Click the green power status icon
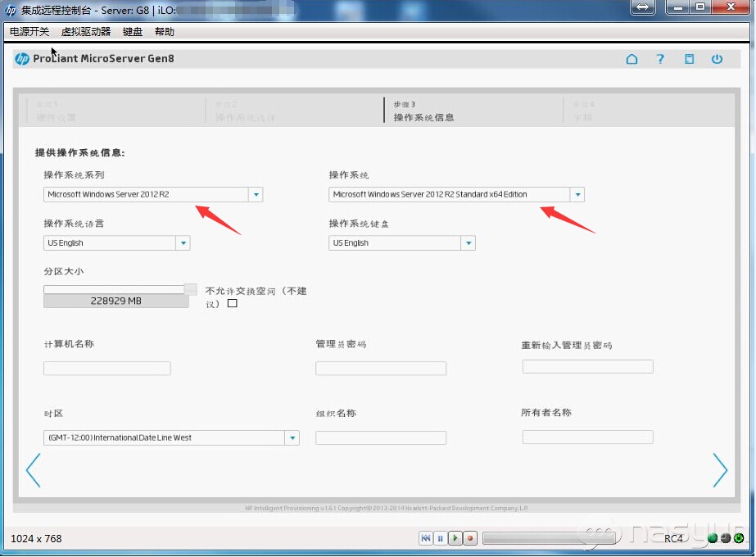Screen dimensions: 756x557 point(739,538)
